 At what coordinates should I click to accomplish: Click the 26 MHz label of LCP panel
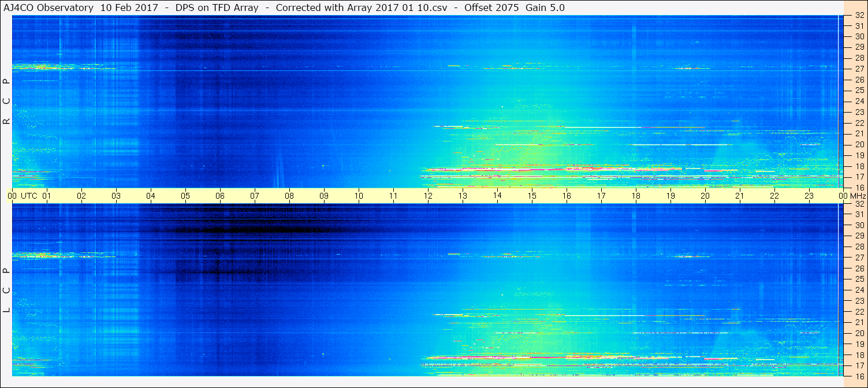click(x=859, y=268)
